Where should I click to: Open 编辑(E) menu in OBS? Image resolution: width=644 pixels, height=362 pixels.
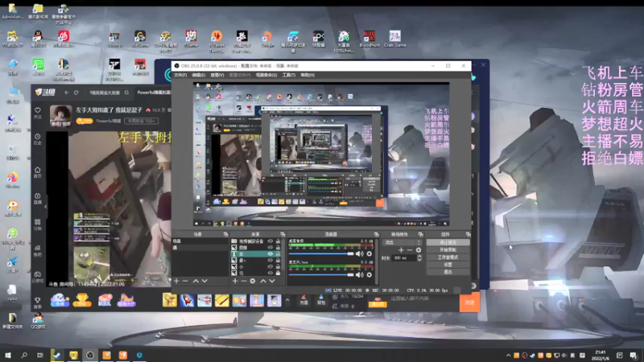tap(198, 75)
